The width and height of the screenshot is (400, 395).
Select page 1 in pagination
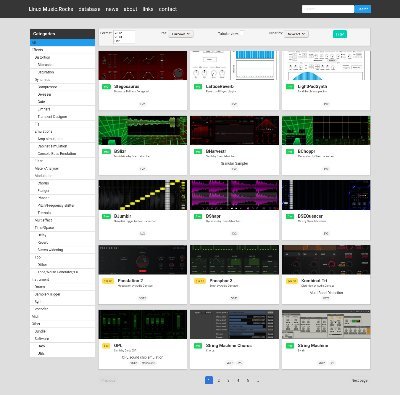pos(209,380)
